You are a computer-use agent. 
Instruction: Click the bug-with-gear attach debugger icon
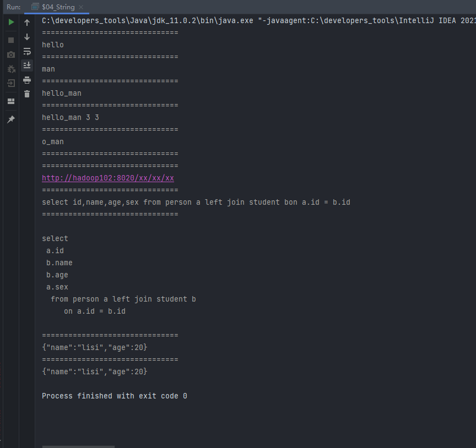pos(11,69)
